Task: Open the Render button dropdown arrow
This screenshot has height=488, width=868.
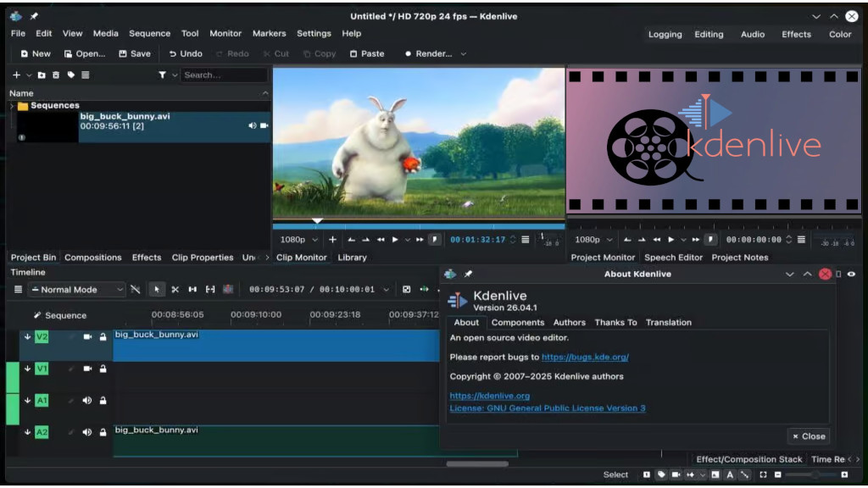Action: pos(464,53)
